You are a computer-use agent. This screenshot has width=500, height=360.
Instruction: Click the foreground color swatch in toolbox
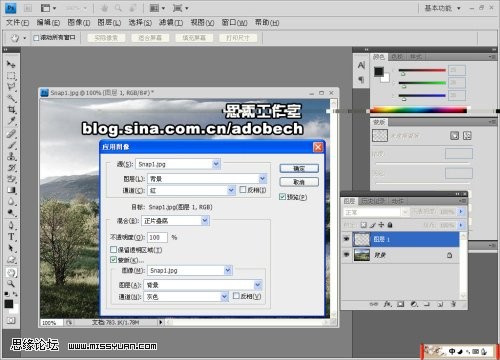pos(9,304)
